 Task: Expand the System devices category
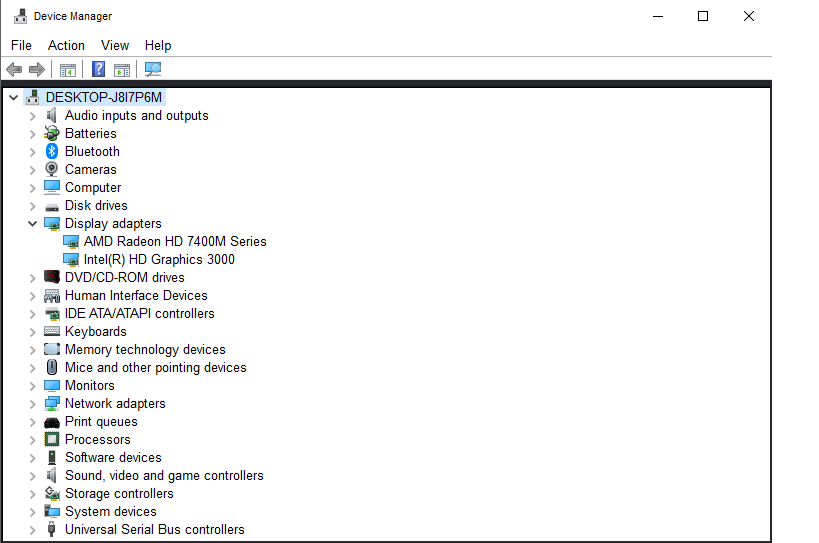(x=32, y=512)
